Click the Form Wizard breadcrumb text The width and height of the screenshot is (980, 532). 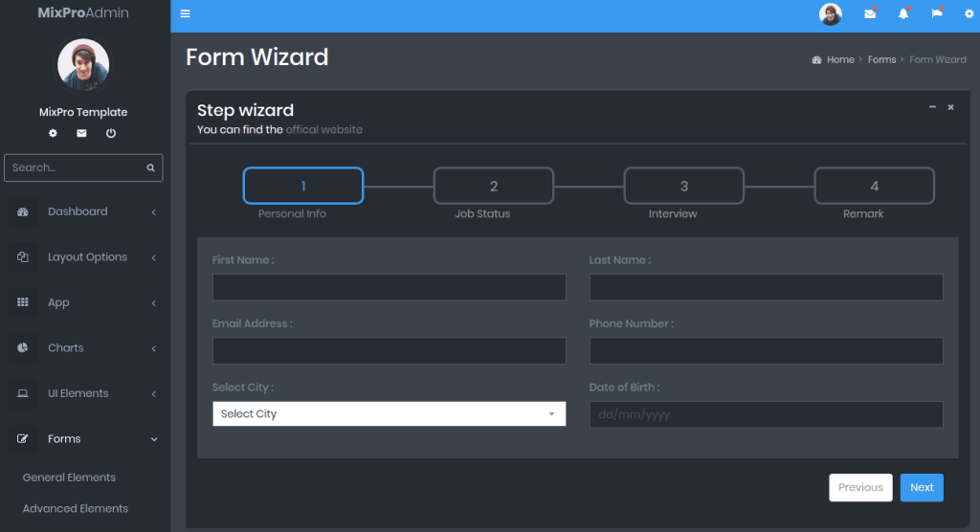click(x=938, y=60)
